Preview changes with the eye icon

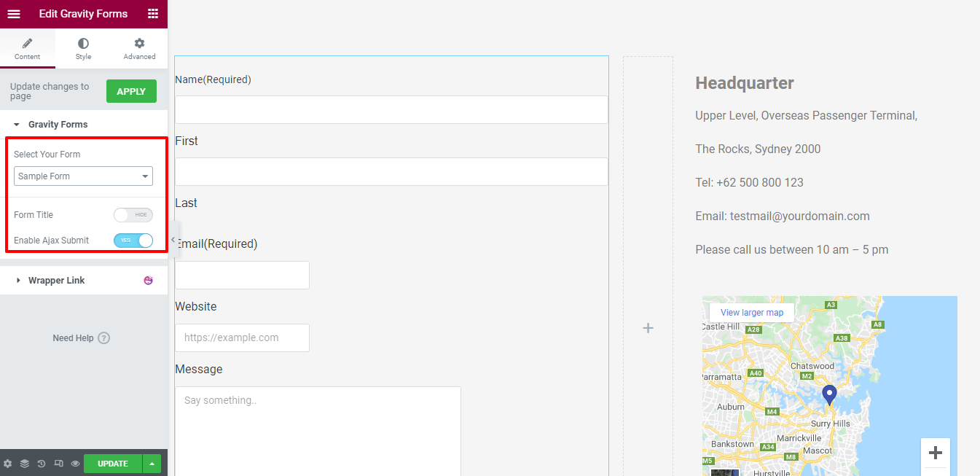pyautogui.click(x=75, y=464)
